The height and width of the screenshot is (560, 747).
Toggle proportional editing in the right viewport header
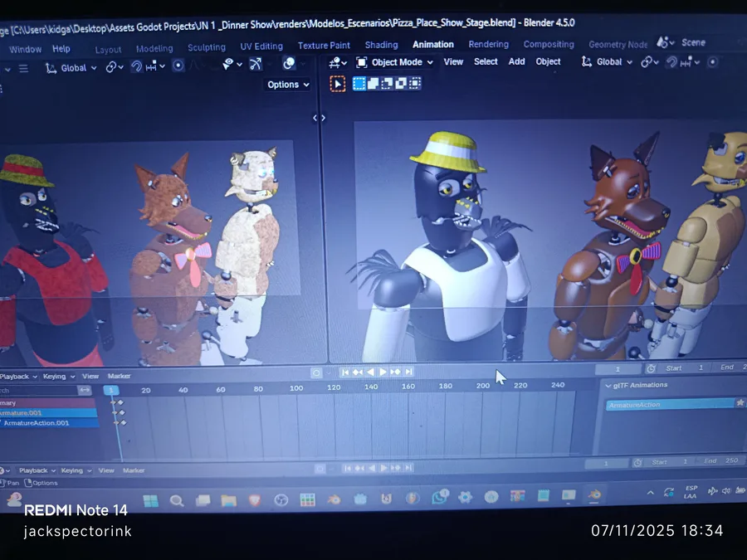click(x=713, y=62)
